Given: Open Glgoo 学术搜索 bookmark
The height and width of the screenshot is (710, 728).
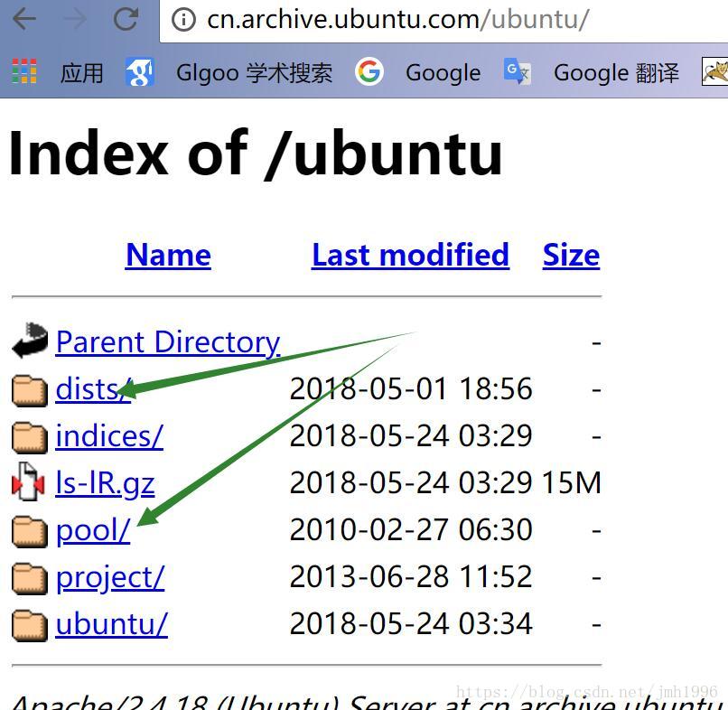Looking at the screenshot, I should click(254, 73).
